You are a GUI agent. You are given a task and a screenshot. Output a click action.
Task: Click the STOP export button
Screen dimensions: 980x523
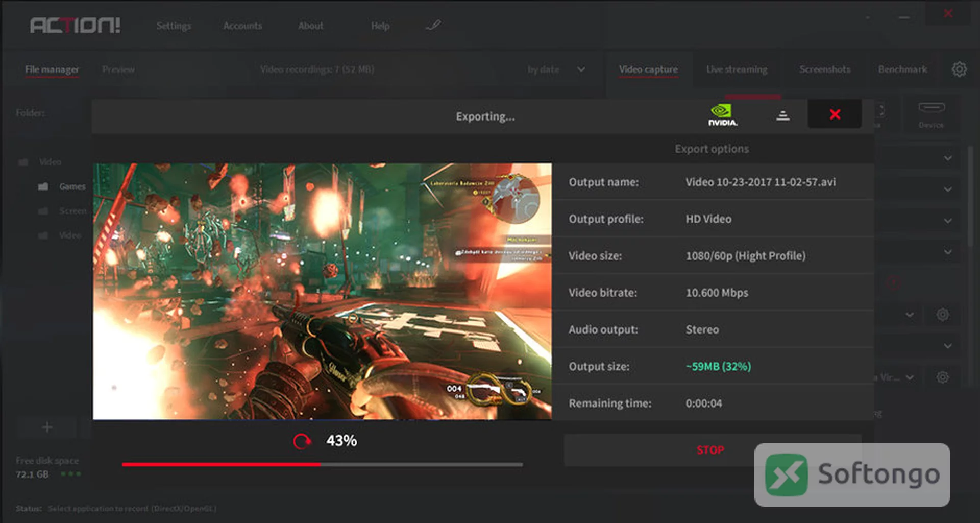710,450
